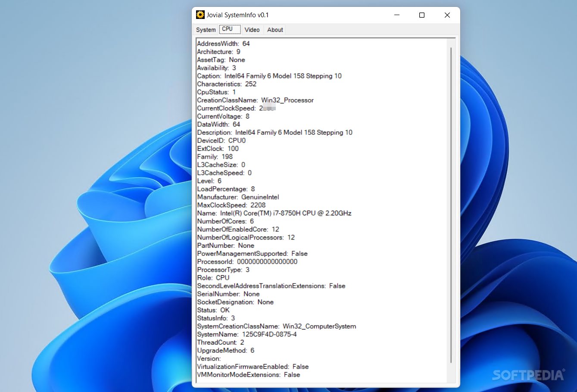
Task: Click the 'LoadPercentage: 8' line
Action: pyautogui.click(x=226, y=189)
